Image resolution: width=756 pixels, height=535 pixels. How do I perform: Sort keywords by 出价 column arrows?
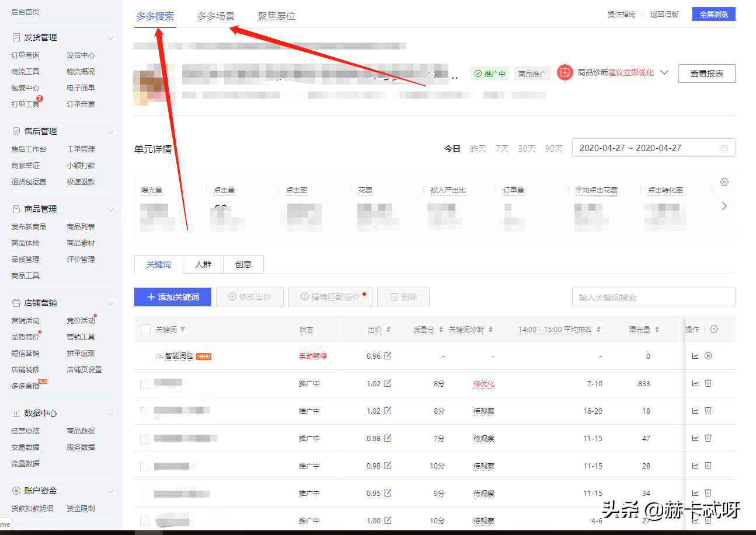[x=389, y=330]
